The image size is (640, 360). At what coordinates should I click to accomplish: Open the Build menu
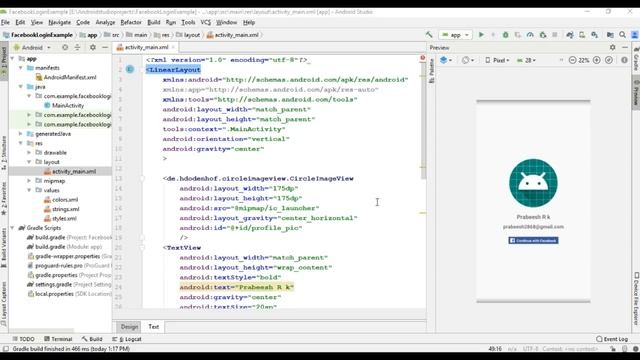point(153,22)
